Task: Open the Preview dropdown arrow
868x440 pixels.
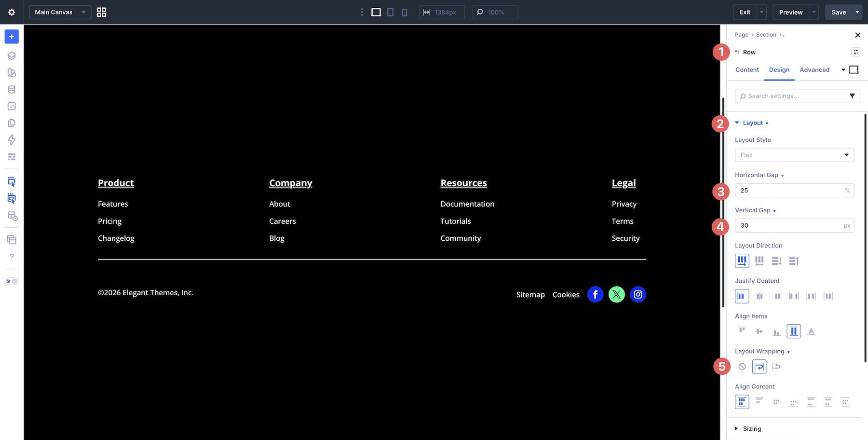Action: (814, 12)
